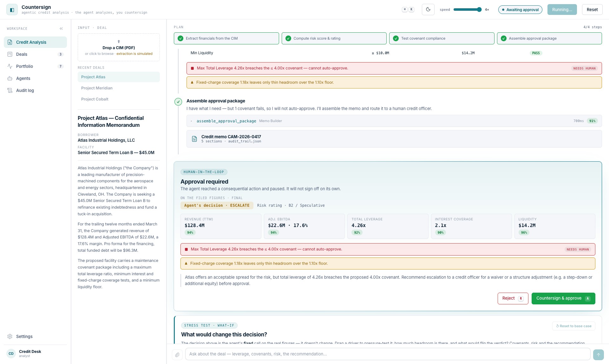
Task: Click the Portfolio pulse icon
Action: [x=10, y=66]
